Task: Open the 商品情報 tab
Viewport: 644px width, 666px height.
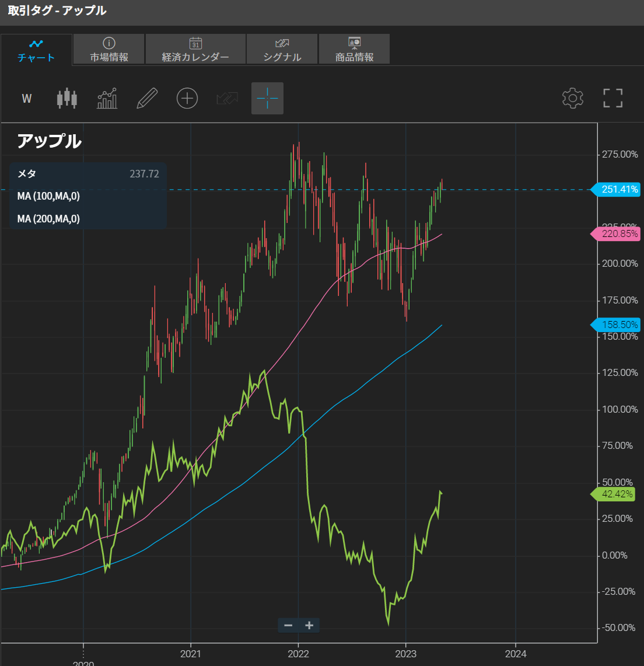Action: click(354, 50)
